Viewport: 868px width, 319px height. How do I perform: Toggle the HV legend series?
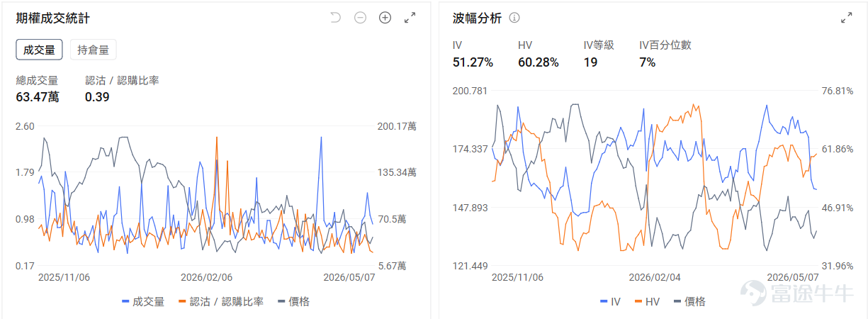[647, 302]
